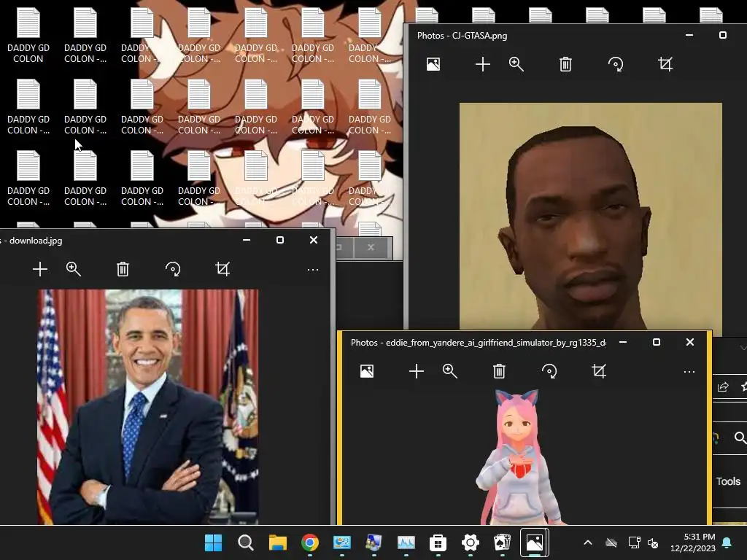Close the eddie_from_yandere Photos window
Image resolution: width=747 pixels, height=560 pixels.
[690, 342]
